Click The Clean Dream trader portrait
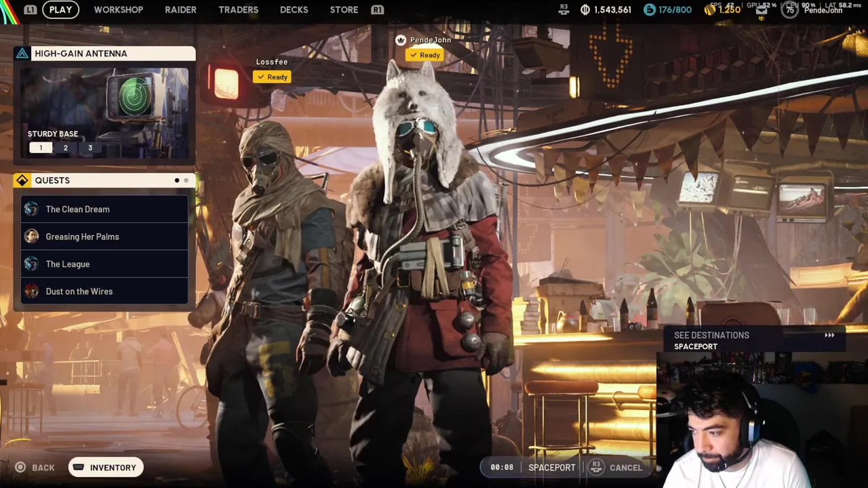Image resolution: width=868 pixels, height=488 pixels. (x=31, y=209)
